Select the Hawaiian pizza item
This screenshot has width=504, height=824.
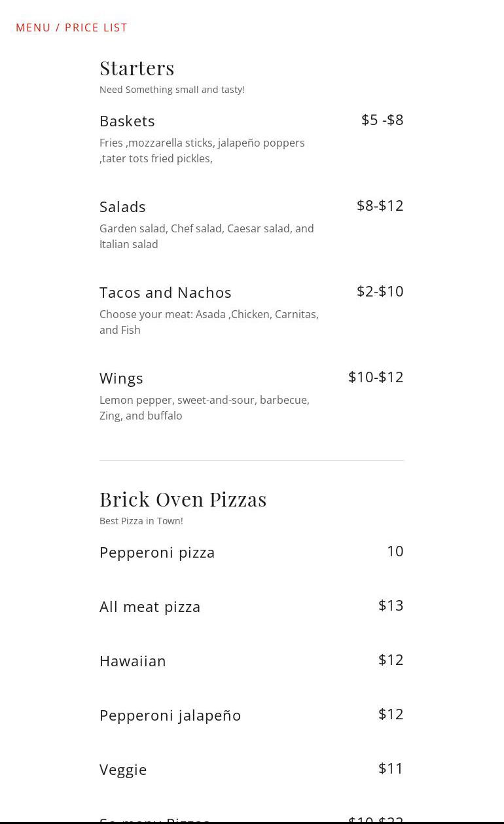click(x=133, y=661)
